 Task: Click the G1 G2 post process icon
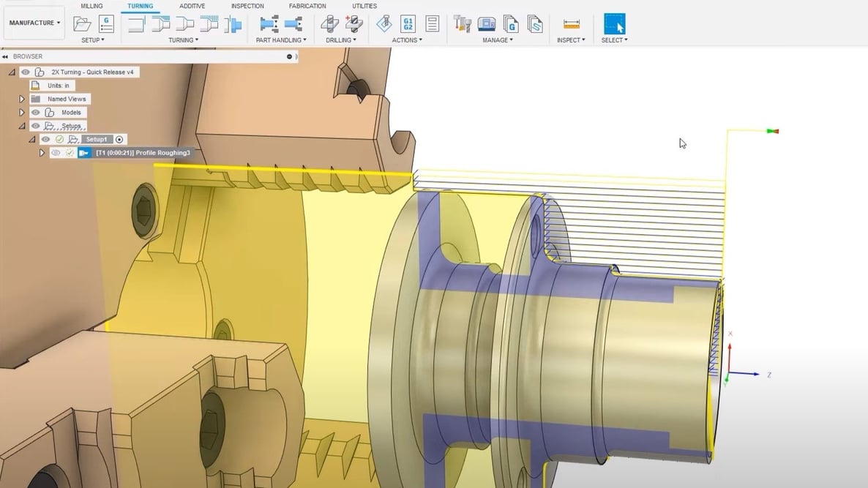pyautogui.click(x=407, y=24)
